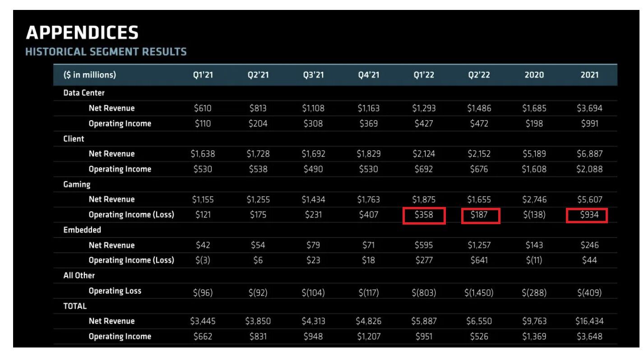Select the Q2'22 column header

480,75
